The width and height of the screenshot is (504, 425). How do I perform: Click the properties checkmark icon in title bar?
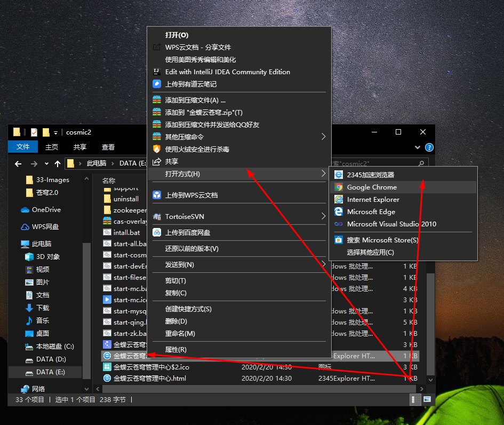[34, 132]
